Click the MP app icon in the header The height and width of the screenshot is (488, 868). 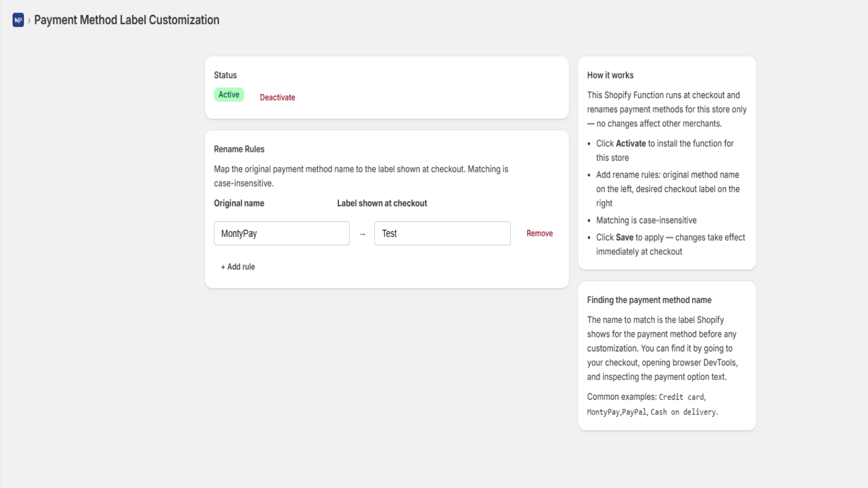(18, 20)
